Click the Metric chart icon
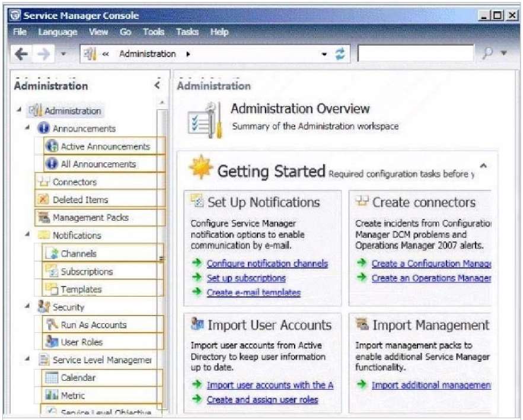Viewport: 523px width, 420px height. coord(52,395)
